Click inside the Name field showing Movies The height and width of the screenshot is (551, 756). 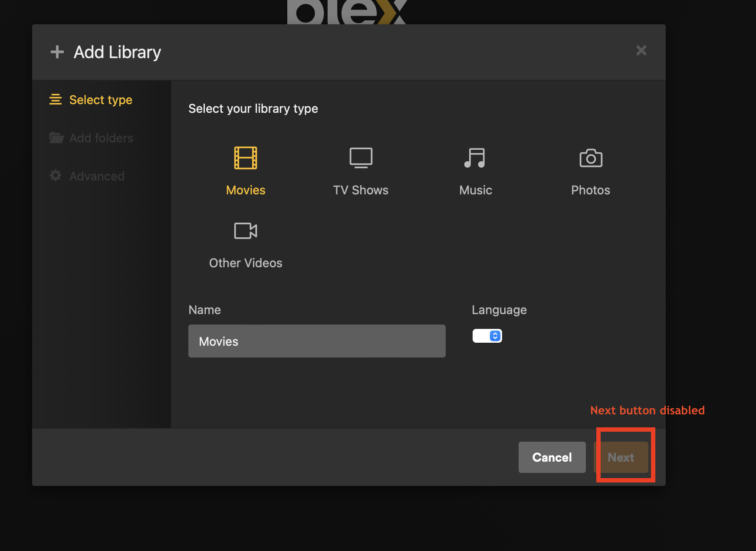pos(316,341)
